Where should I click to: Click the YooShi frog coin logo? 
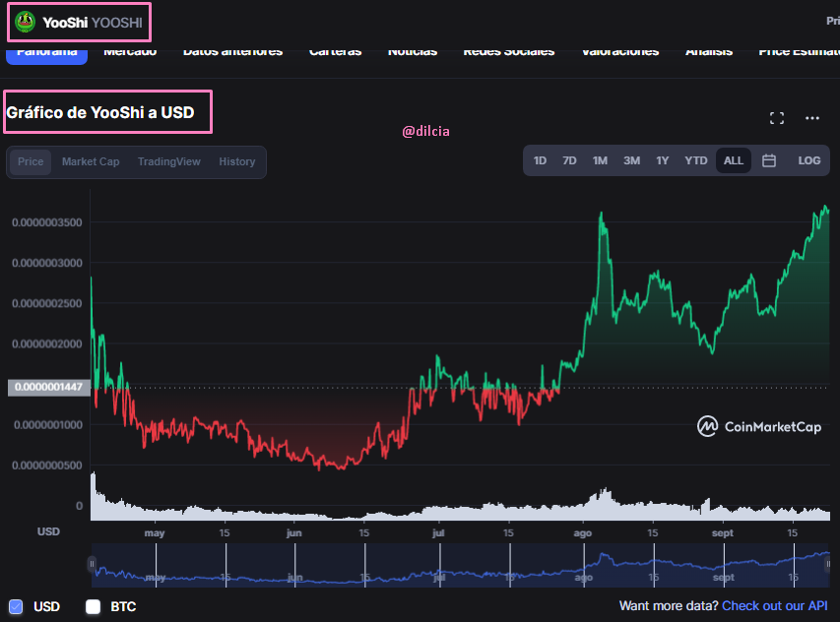point(25,22)
